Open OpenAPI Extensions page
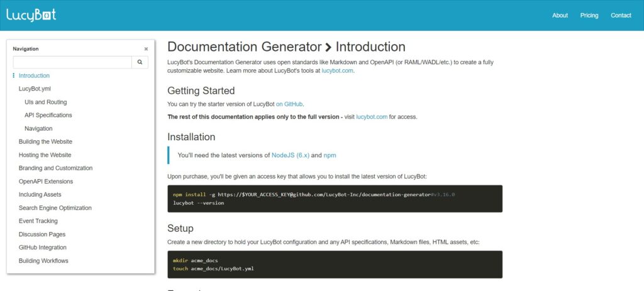 coord(45,182)
